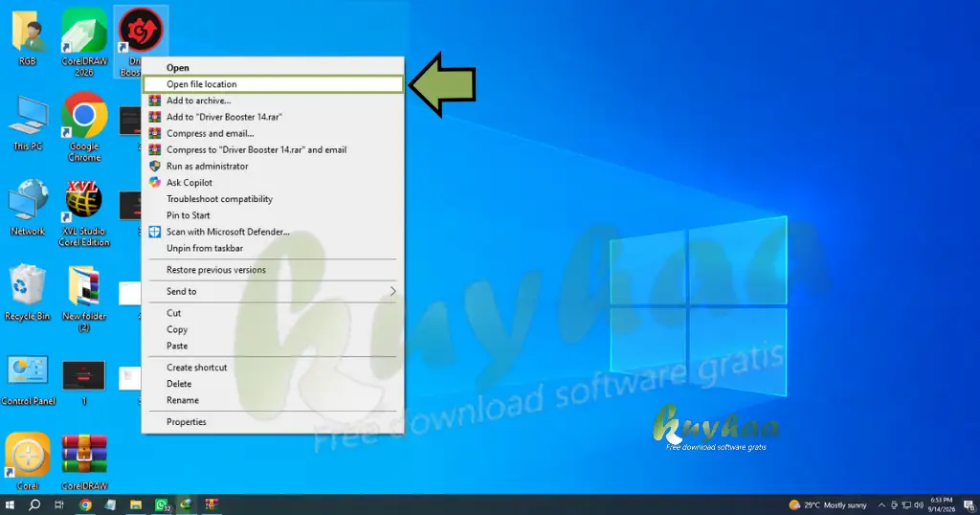
Task: Choose Compress to "Driver Booster 14.rar" and email
Action: point(273,149)
